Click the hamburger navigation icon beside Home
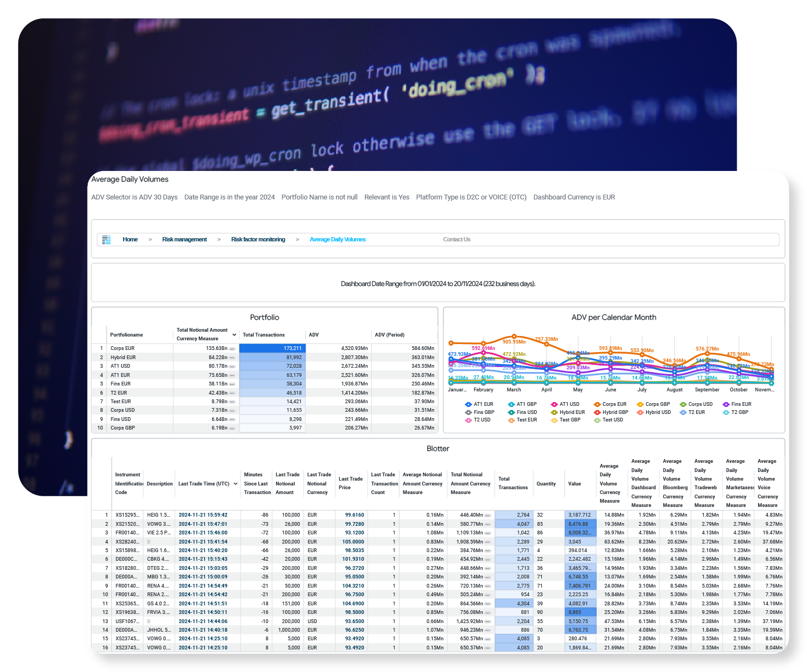This screenshot has width=807, height=672. click(107, 240)
